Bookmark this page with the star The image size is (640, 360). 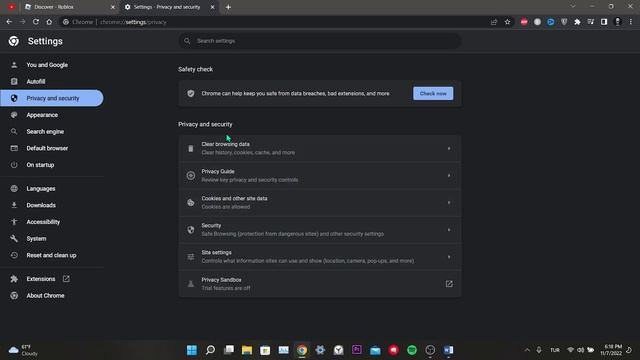click(x=507, y=22)
